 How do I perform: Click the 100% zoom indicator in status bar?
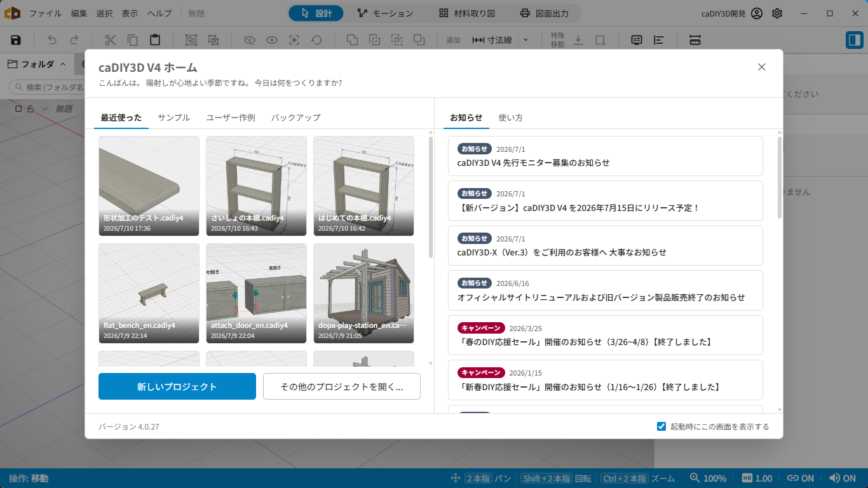click(708, 478)
